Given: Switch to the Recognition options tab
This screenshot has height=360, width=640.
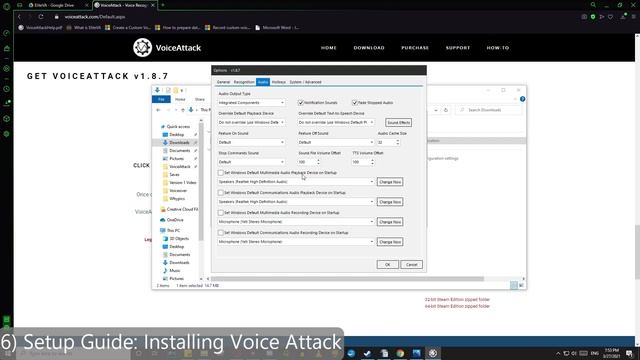Looking at the screenshot, I should (244, 82).
